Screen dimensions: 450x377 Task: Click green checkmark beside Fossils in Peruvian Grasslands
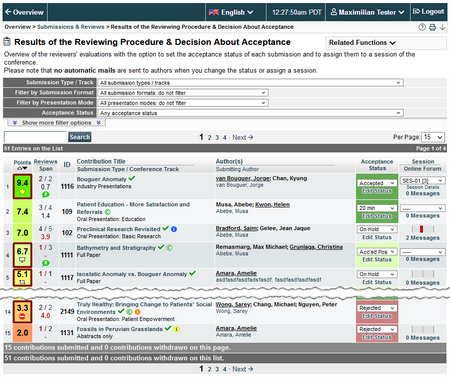pyautogui.click(x=168, y=328)
